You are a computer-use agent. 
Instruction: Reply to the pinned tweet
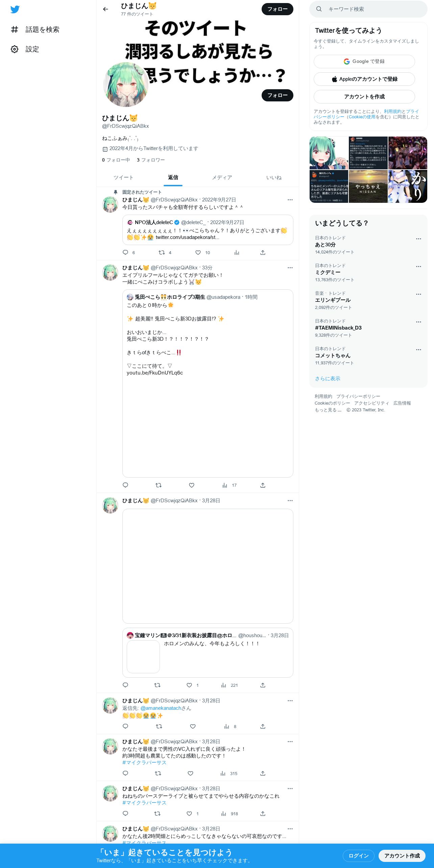pos(125,252)
